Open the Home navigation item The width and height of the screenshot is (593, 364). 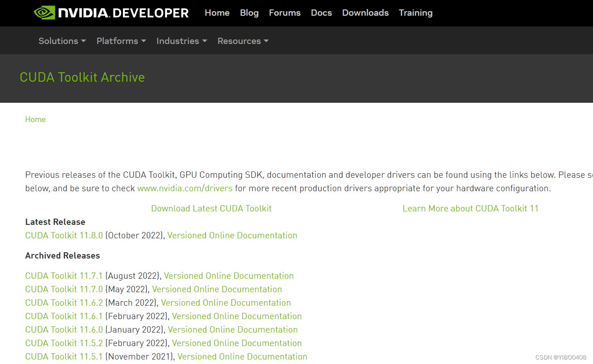coord(217,13)
